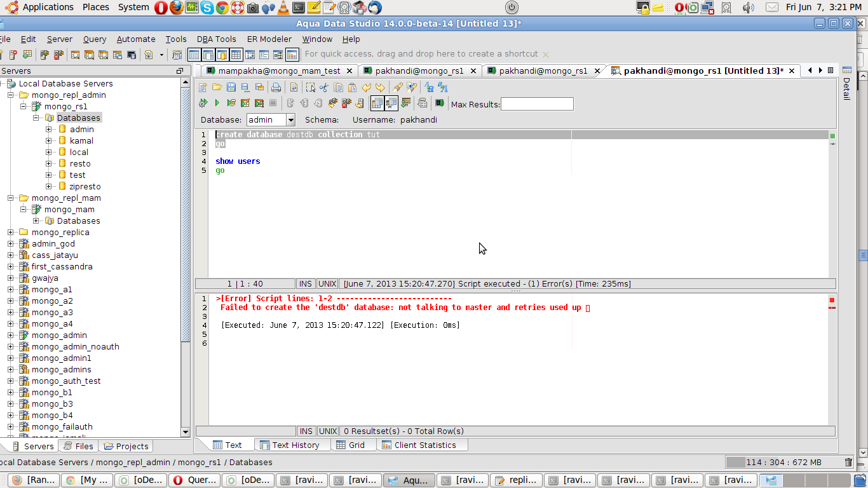Save the script with the floppy disk icon

coord(231,88)
